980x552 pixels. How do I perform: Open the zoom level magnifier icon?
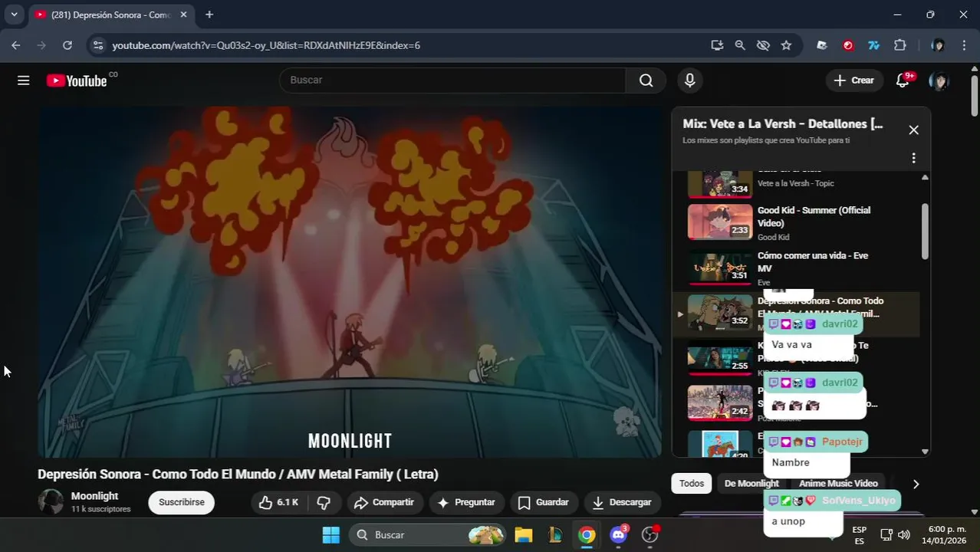tap(740, 45)
